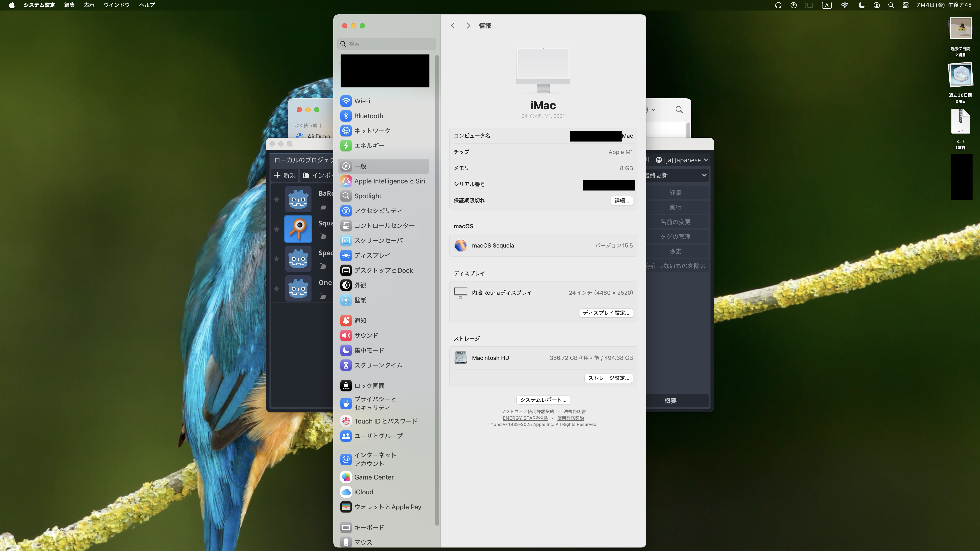Image resolution: width=980 pixels, height=551 pixels.
Task: Toggle favorite star for One project
Action: point(276,289)
